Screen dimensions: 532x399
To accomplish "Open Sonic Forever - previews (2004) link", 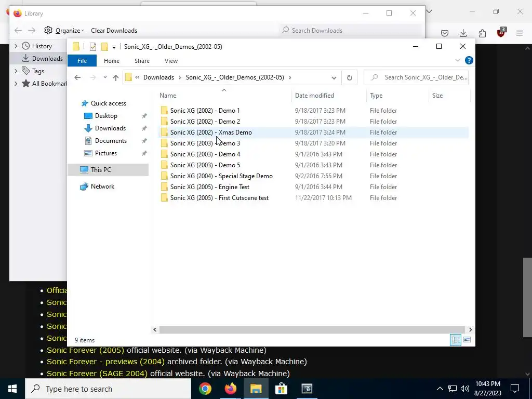I will tap(105, 362).
